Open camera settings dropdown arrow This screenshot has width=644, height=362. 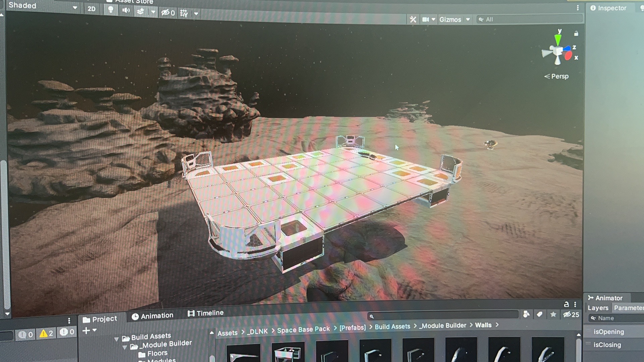click(x=433, y=19)
